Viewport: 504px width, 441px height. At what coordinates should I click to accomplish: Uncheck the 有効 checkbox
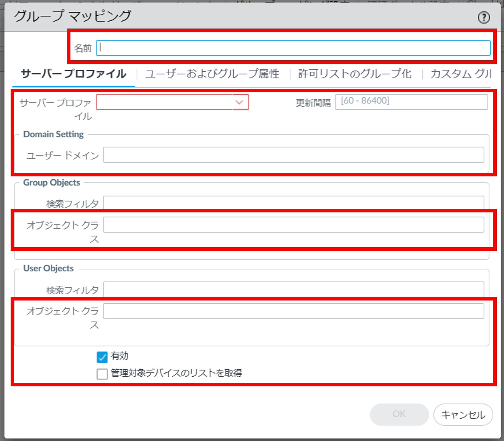pos(102,357)
